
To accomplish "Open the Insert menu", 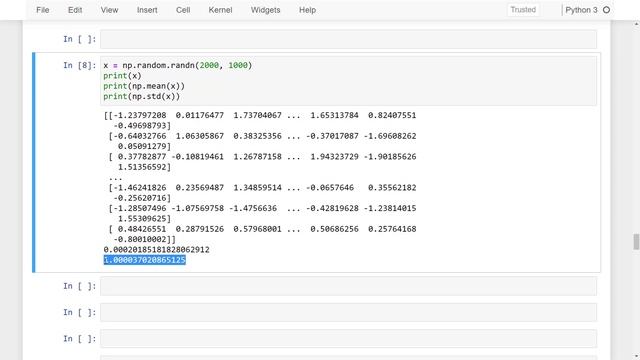I will [x=147, y=10].
